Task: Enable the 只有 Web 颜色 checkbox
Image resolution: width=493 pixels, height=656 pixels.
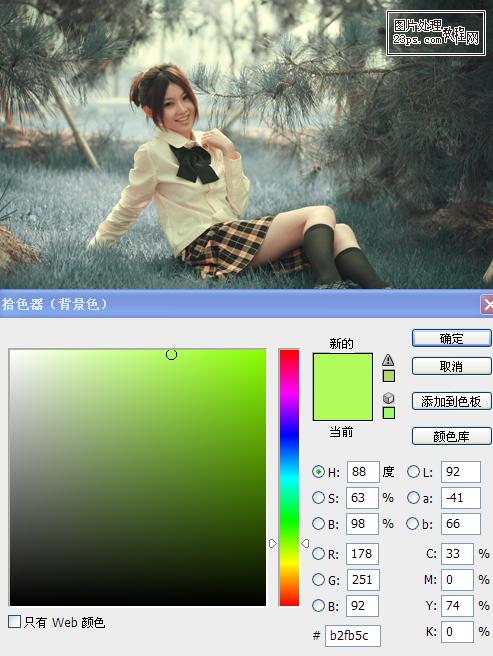Action: point(14,621)
